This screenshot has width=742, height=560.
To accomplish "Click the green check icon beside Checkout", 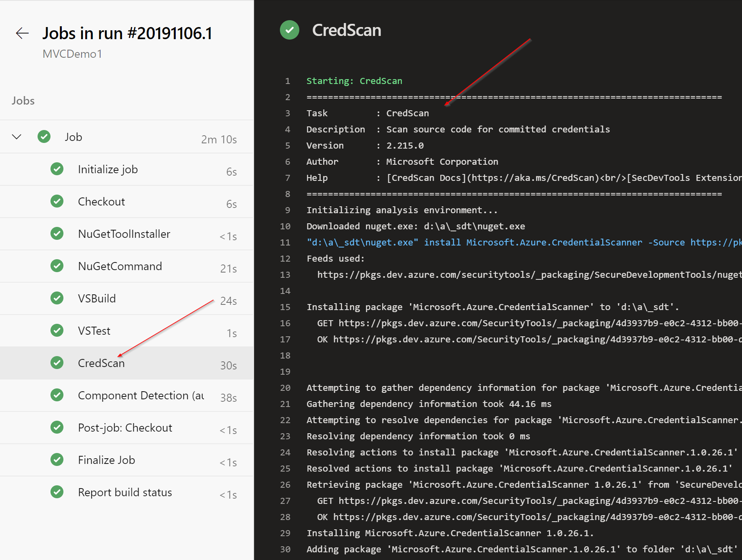I will (x=57, y=201).
